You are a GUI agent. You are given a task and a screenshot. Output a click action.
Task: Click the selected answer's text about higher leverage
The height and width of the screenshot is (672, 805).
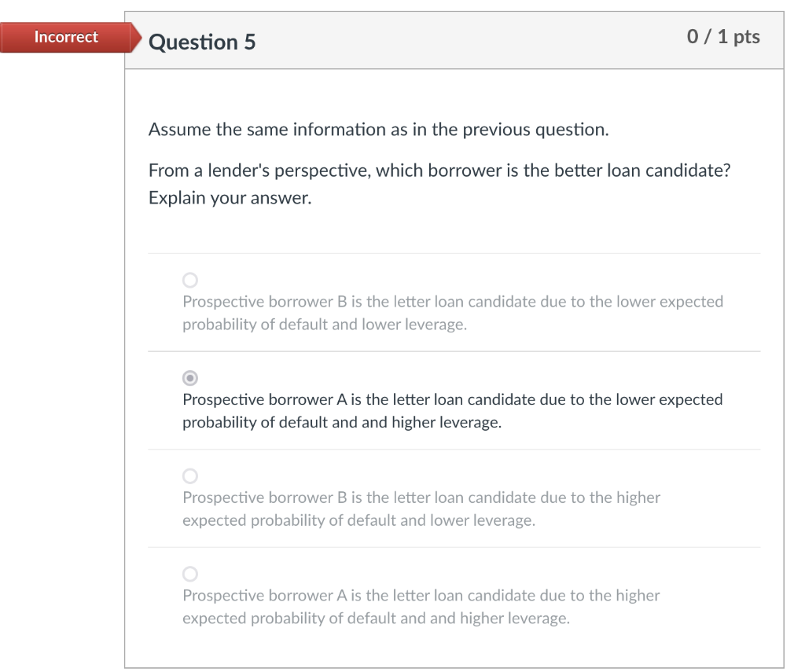[452, 410]
